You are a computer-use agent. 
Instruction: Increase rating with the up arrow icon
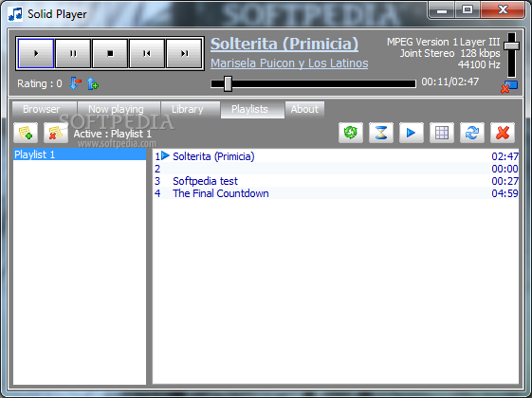tap(92, 83)
